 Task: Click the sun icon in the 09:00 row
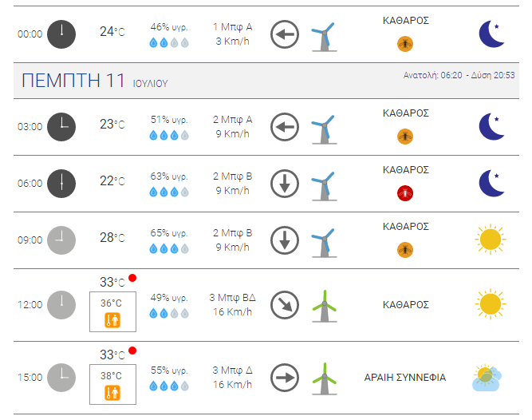click(x=491, y=239)
